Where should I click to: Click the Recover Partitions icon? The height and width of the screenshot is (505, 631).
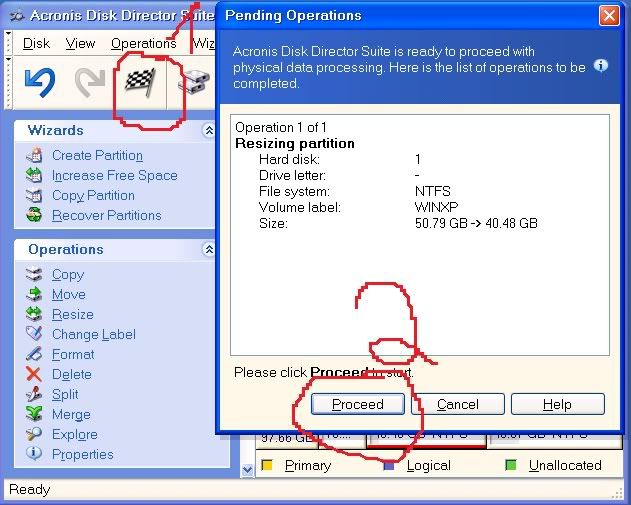pos(34,215)
